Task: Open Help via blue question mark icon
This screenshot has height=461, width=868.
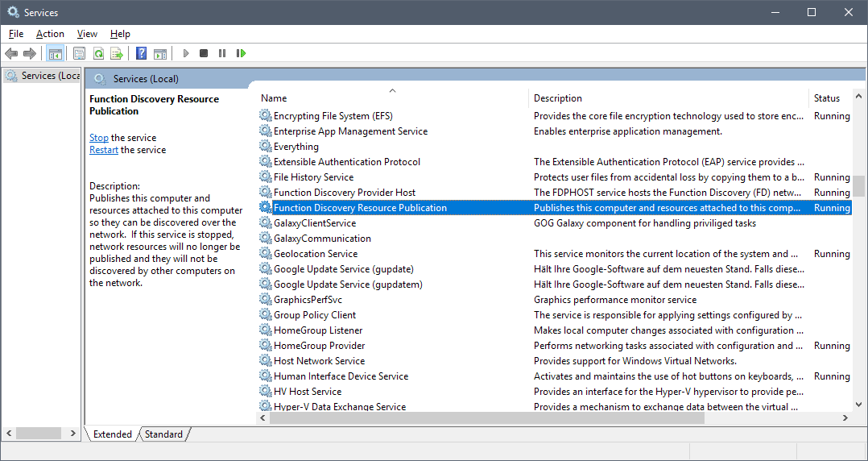Action: point(141,53)
